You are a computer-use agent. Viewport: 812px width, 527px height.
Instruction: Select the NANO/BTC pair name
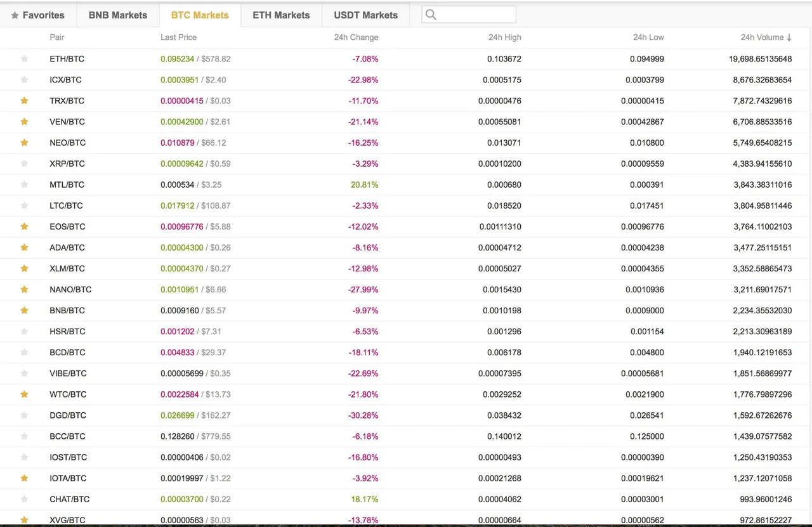70,289
